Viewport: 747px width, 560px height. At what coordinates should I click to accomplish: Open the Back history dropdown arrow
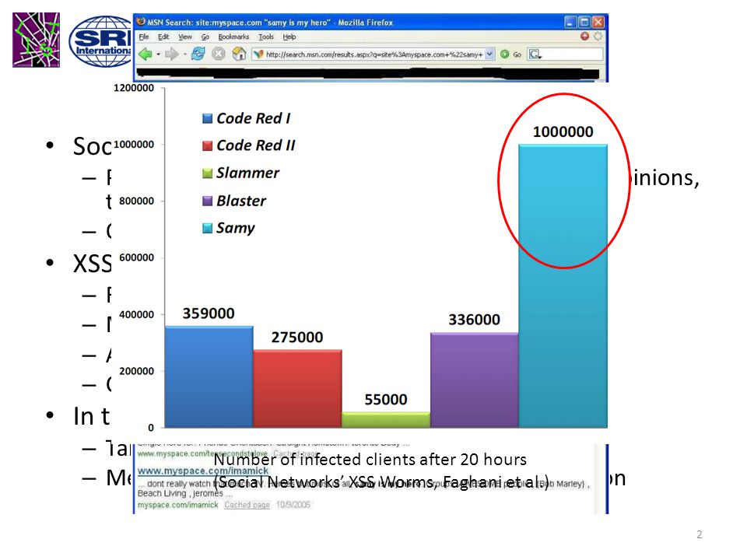tap(158, 54)
